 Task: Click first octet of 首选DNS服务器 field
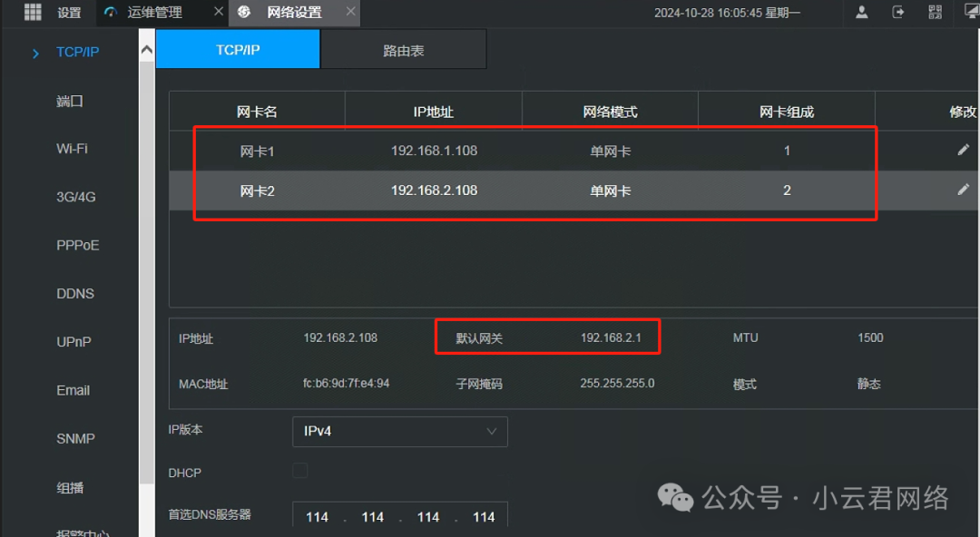pos(317,517)
